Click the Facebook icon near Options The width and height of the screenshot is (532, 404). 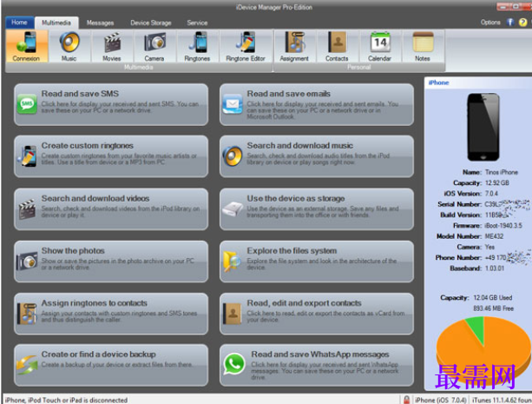(x=510, y=23)
